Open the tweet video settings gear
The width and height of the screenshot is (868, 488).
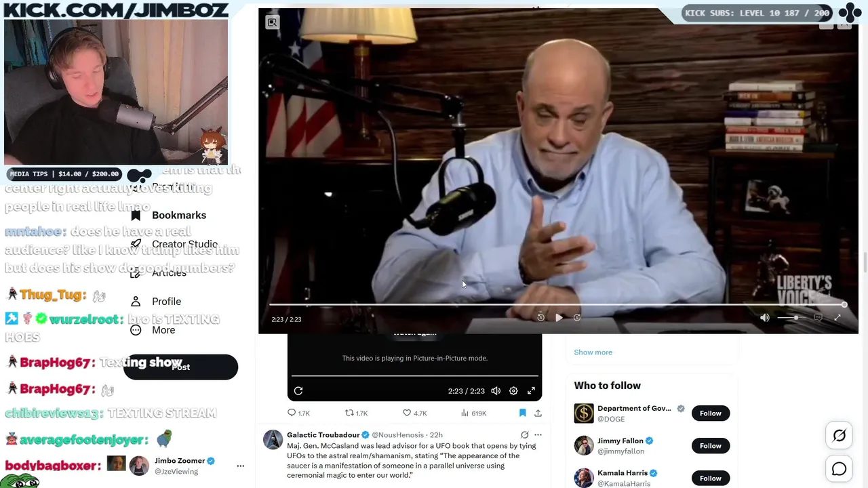(x=513, y=391)
